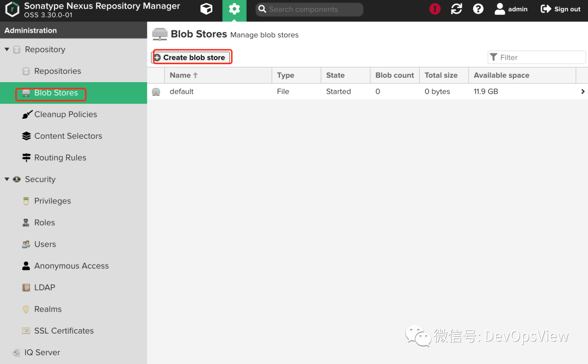Screen dimensions: 588x364
Task: Click the red system alert icon
Action: pos(434,9)
